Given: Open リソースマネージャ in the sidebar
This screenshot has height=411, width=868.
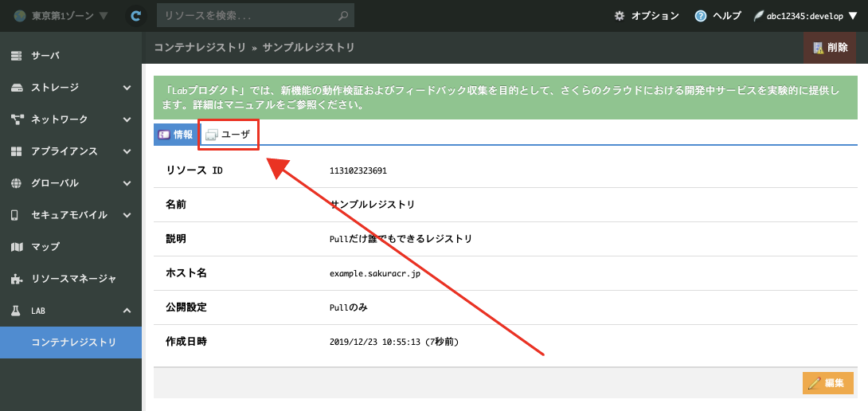Looking at the screenshot, I should [x=71, y=279].
